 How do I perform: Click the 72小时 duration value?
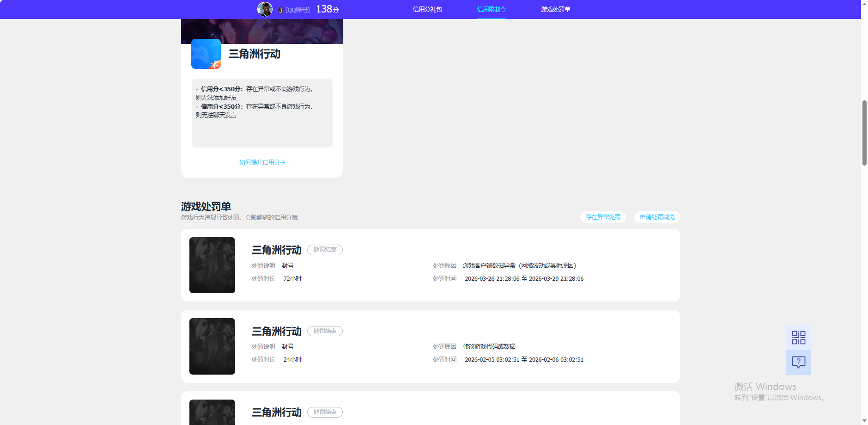click(292, 279)
